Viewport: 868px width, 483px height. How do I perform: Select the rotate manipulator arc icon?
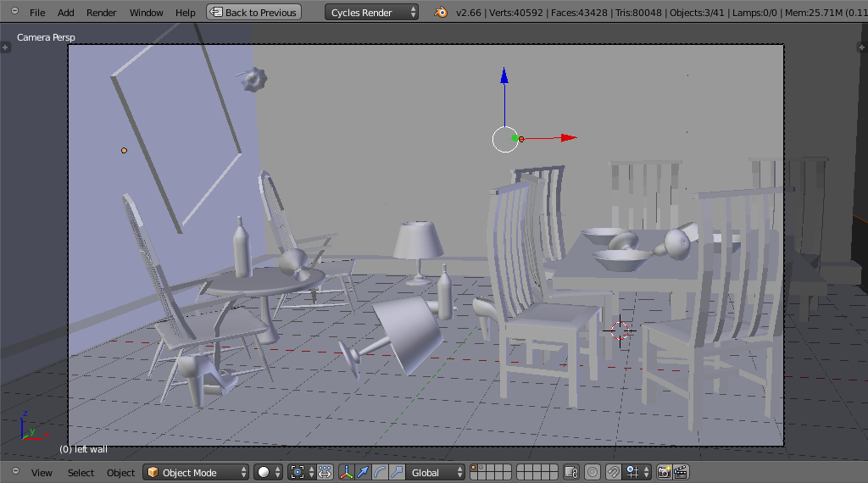point(380,472)
